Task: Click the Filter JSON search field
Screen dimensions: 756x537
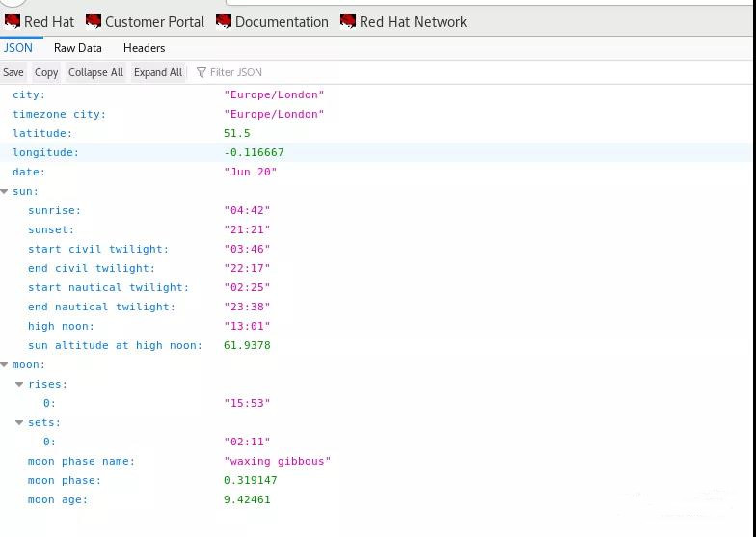Action: pos(251,72)
